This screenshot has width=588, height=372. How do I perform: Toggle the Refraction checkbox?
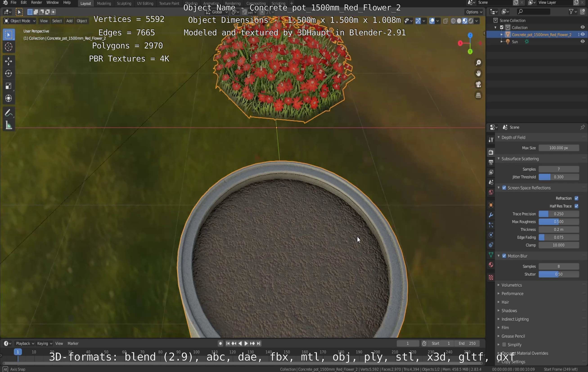click(576, 198)
